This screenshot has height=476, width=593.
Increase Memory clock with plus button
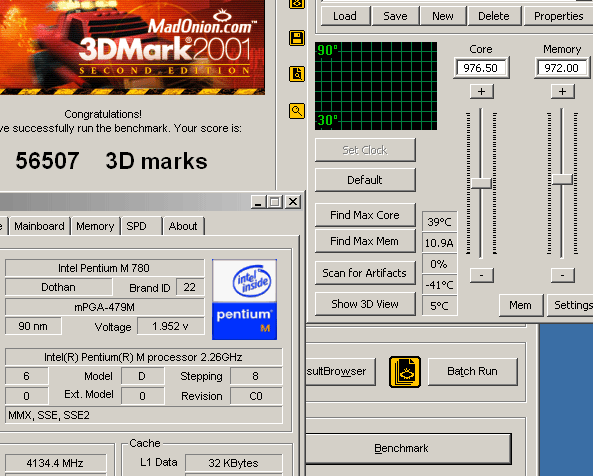click(563, 91)
